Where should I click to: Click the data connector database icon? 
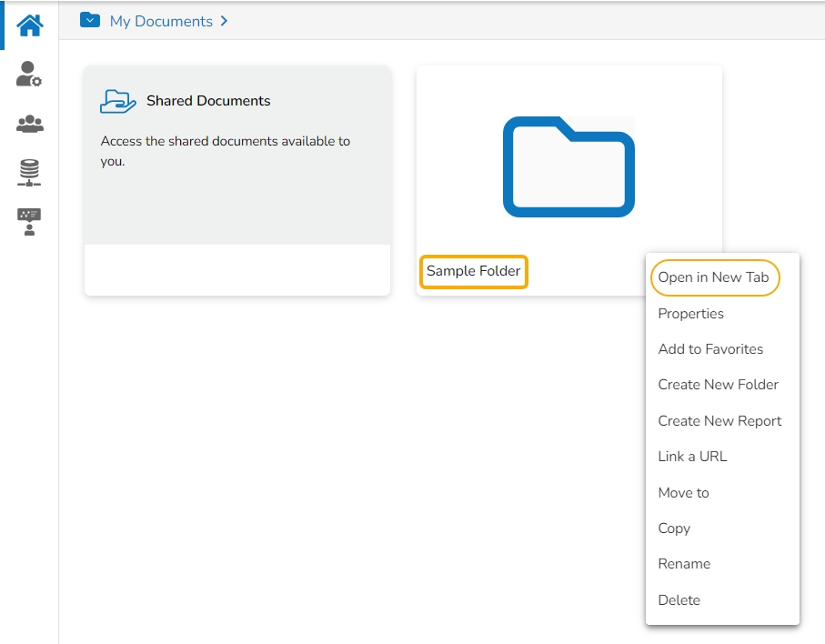(x=29, y=172)
